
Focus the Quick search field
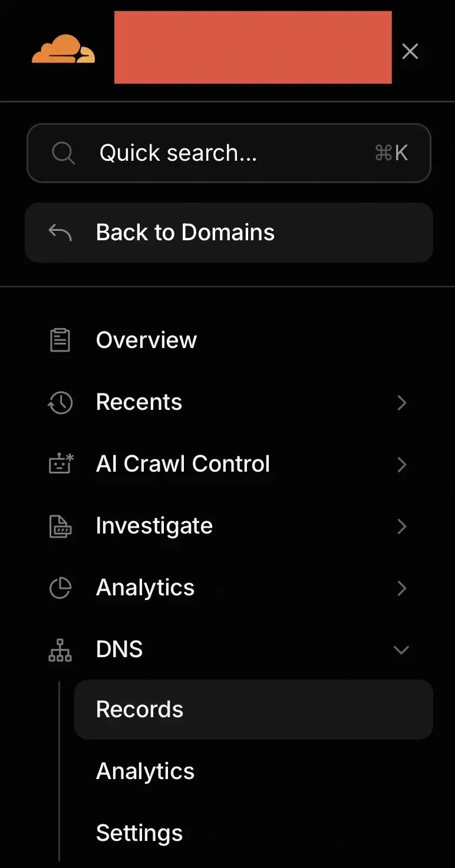[x=229, y=153]
